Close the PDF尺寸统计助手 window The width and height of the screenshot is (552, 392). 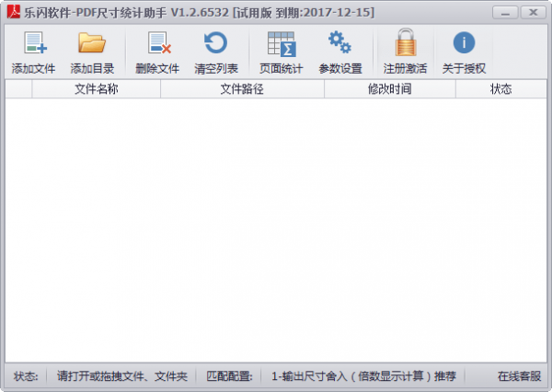[534, 13]
